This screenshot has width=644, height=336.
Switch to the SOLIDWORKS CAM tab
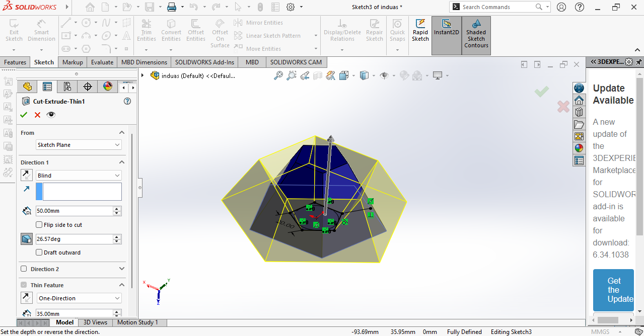tap(296, 62)
